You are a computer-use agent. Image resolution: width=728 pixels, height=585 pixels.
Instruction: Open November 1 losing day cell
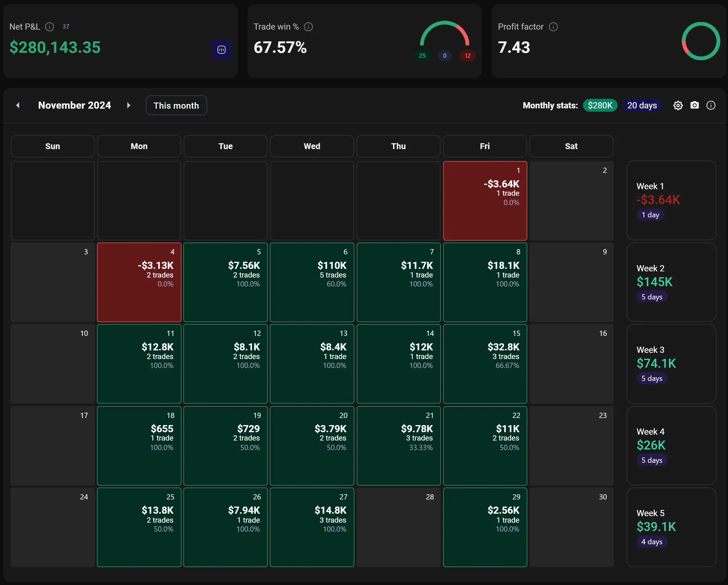484,201
